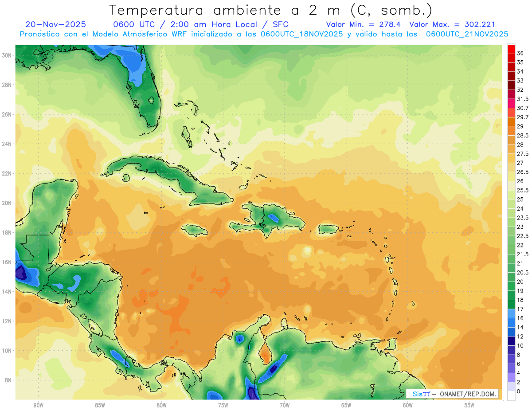This screenshot has height=411, width=532.
Task: Click longitude label '65W'
Action: tap(346, 405)
